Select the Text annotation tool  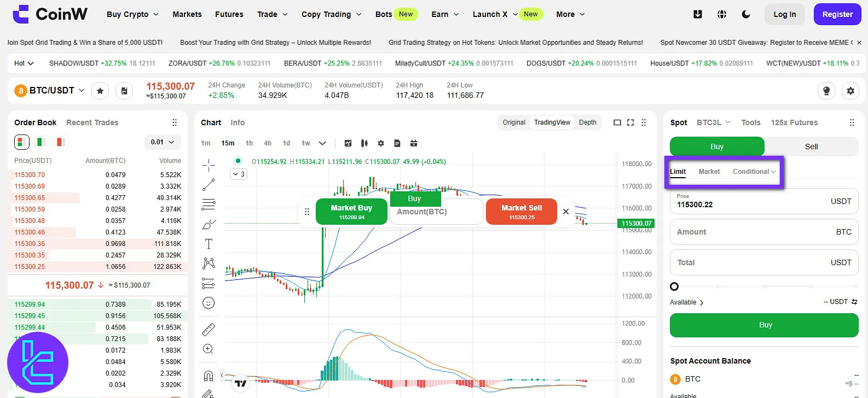[x=209, y=244]
